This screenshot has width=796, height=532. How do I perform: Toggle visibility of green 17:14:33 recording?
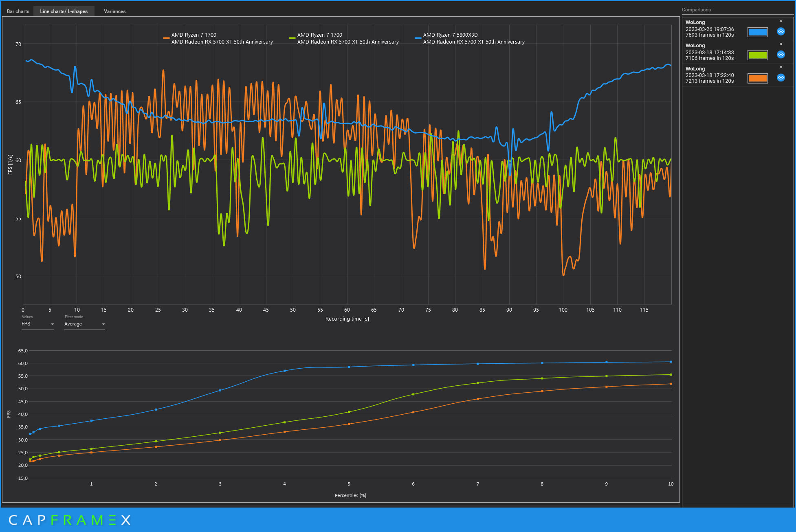pyautogui.click(x=781, y=55)
